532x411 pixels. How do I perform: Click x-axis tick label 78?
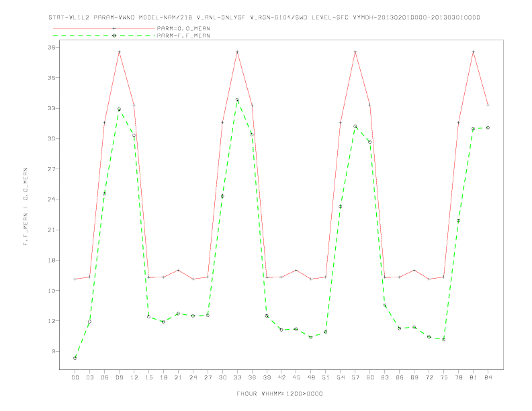pyautogui.click(x=458, y=377)
